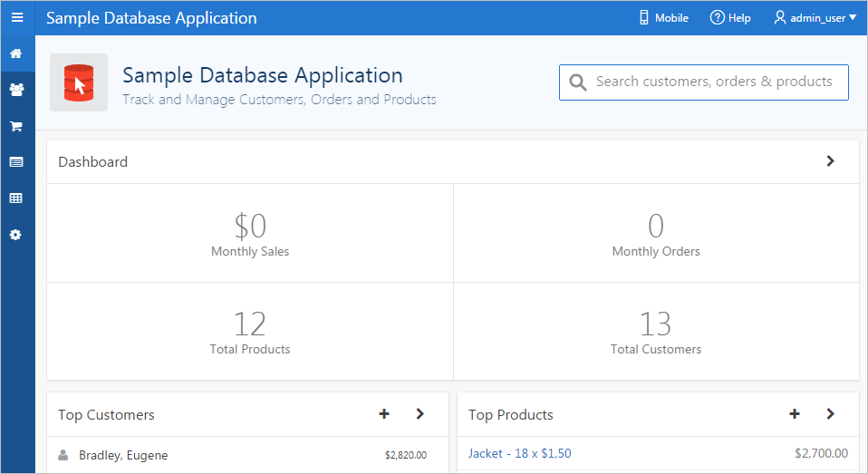Expand the Dashboard section chevron
Image resolution: width=868 pixels, height=474 pixels.
(830, 161)
